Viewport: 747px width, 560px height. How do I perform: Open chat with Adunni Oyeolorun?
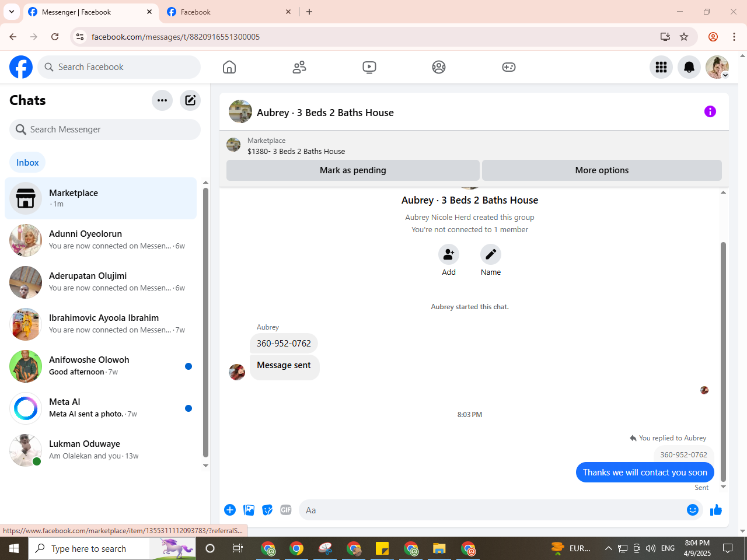point(101,240)
